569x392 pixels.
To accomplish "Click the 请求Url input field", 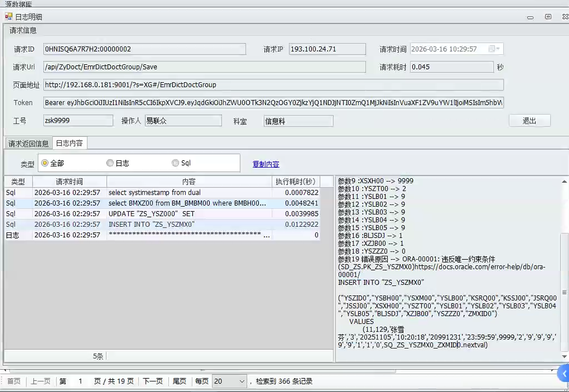I will pos(204,67).
